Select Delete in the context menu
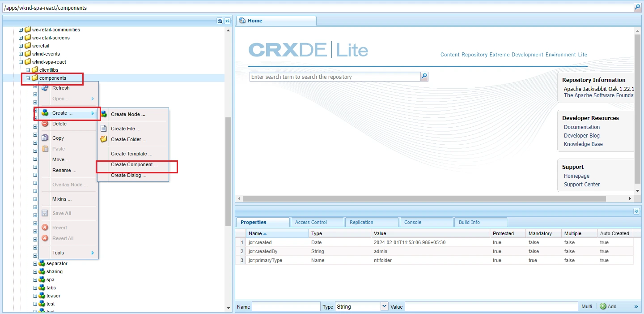Image resolution: width=644 pixels, height=314 pixels. [59, 124]
